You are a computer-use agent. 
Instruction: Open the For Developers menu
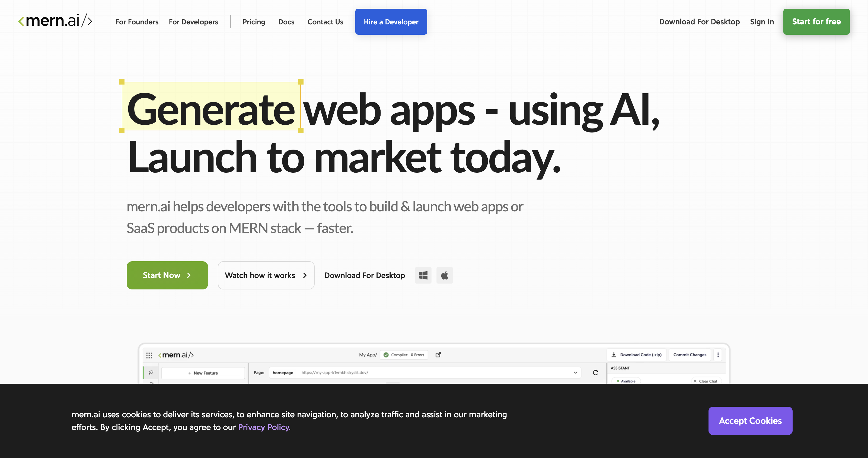tap(193, 22)
